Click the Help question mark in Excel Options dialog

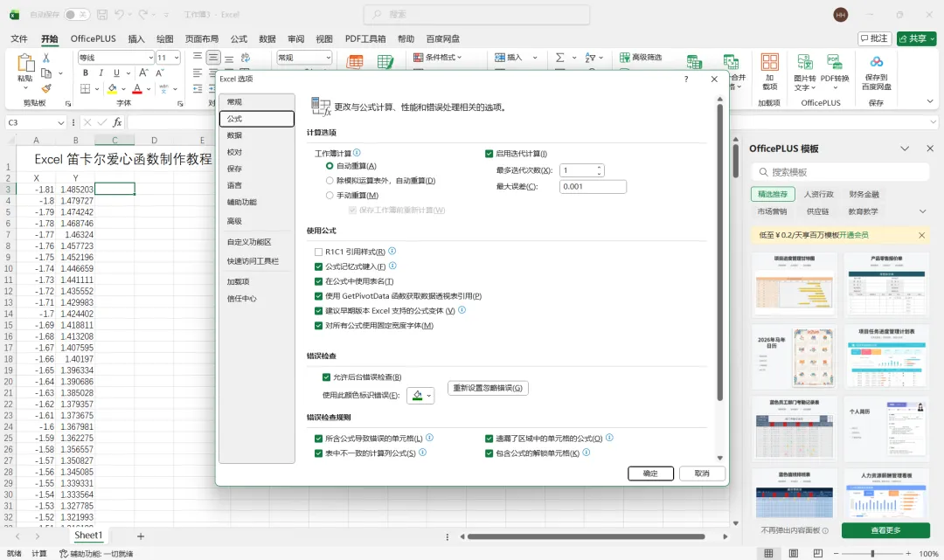(x=686, y=79)
